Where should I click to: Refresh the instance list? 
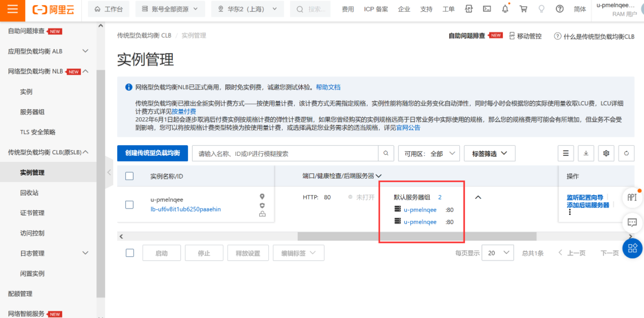(626, 153)
